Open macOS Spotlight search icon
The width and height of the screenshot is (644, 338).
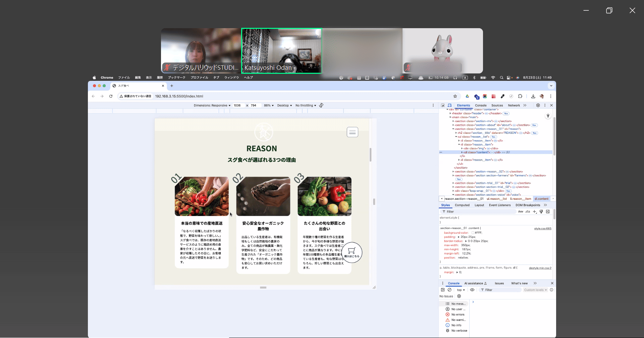(x=501, y=77)
